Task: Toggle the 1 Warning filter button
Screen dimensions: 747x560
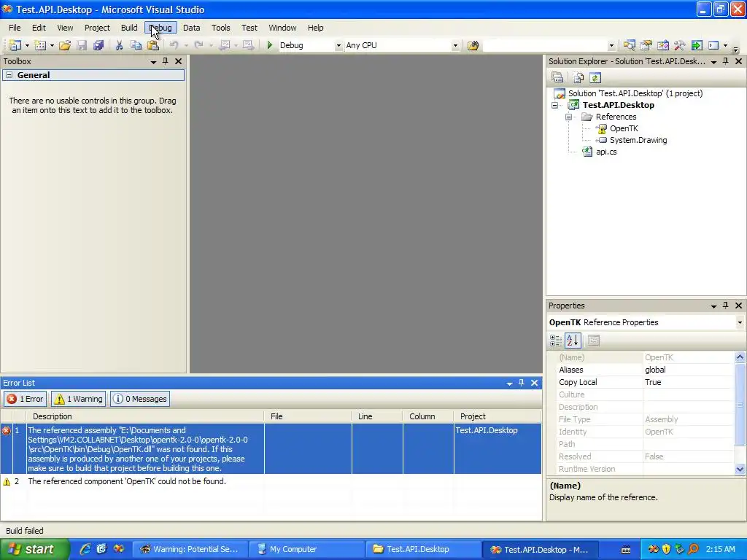Action: pyautogui.click(x=79, y=399)
